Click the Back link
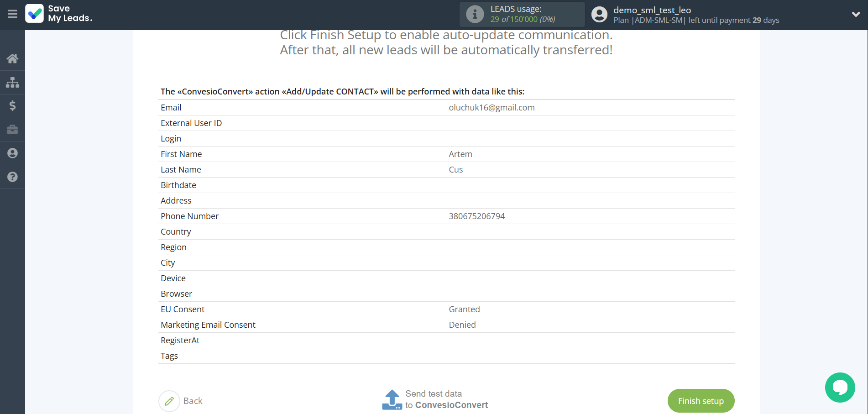The image size is (868, 414). click(x=193, y=401)
